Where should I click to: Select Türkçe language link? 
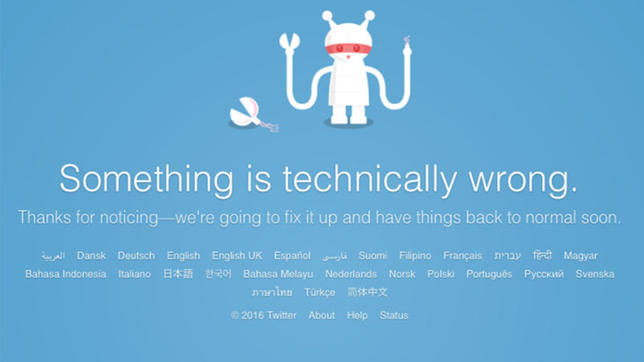[x=320, y=293]
